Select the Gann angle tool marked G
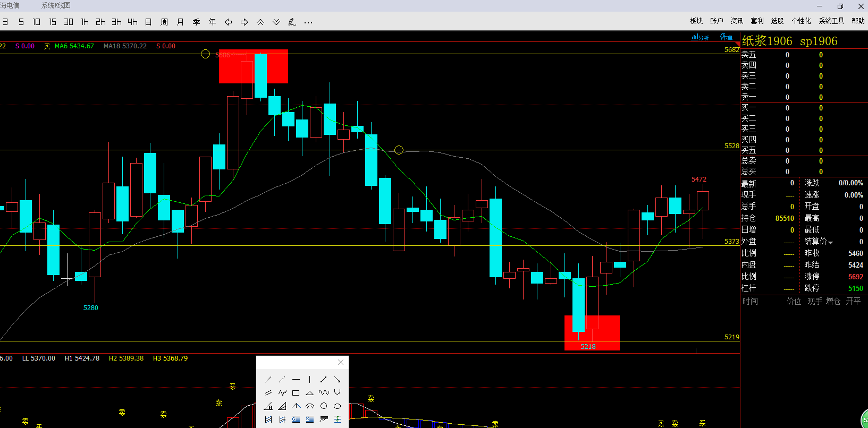This screenshot has height=428, width=868. [268, 406]
